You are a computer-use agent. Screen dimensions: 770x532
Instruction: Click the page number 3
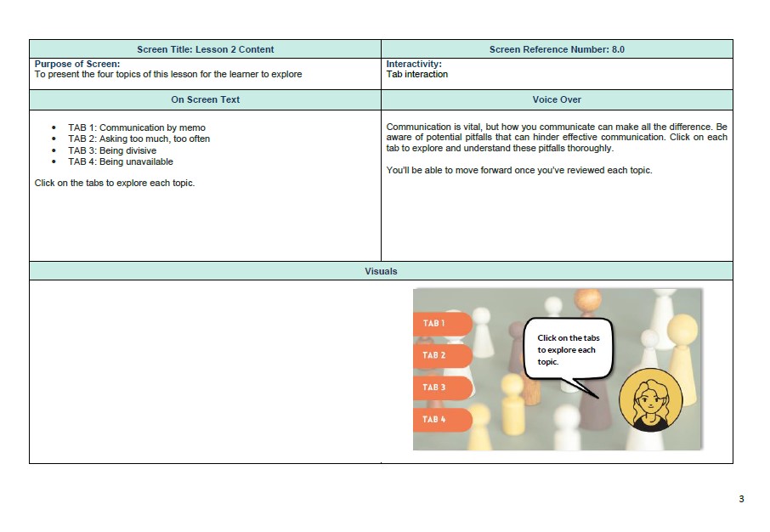(741, 499)
